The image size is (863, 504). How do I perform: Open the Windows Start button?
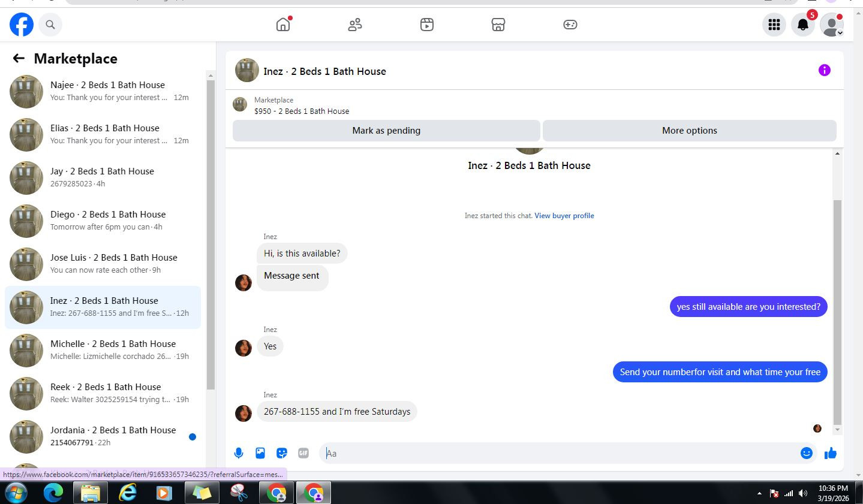[x=16, y=493]
